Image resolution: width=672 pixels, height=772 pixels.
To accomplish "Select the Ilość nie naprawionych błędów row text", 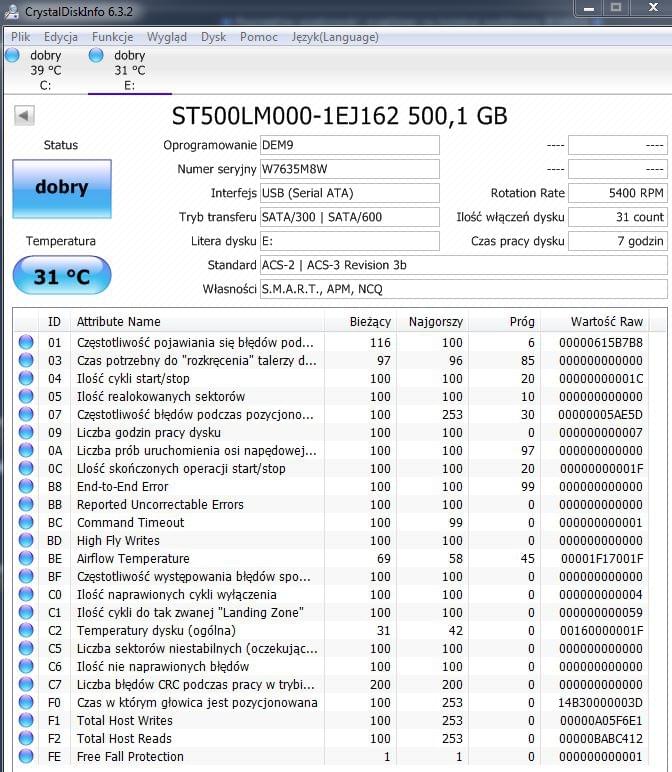I will pos(163,666).
